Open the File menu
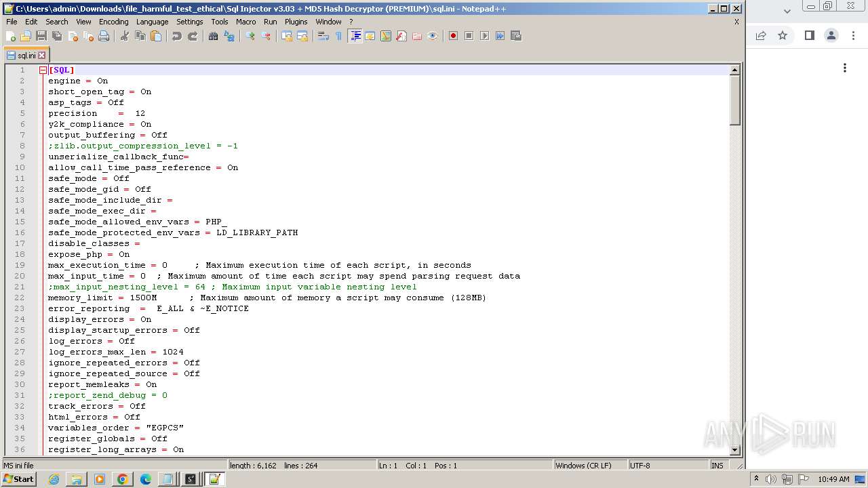This screenshot has height=488, width=868. point(12,22)
